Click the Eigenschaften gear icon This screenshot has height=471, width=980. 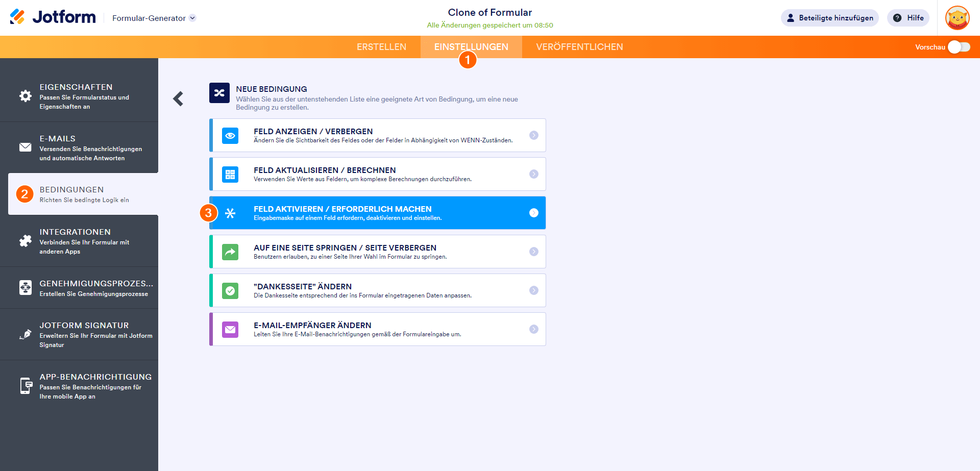[x=25, y=96]
